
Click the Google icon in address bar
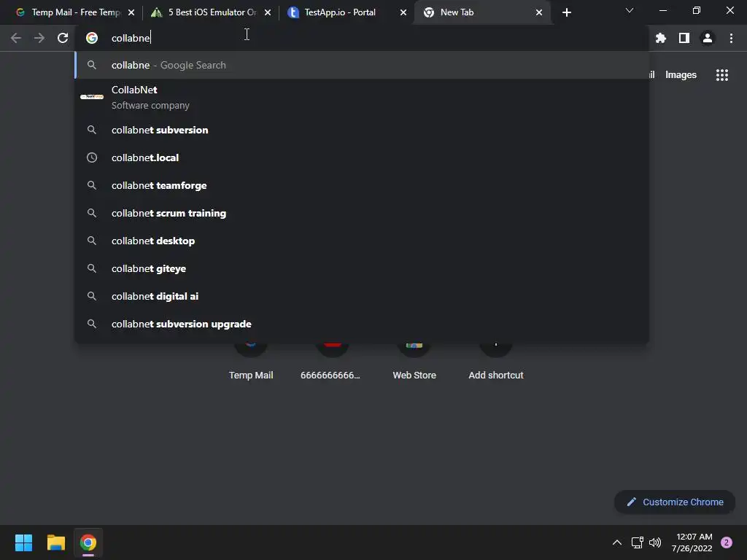coord(92,38)
